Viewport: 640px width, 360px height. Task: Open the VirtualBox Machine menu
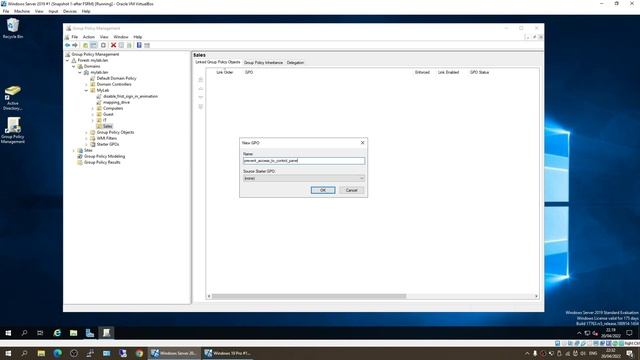22,11
